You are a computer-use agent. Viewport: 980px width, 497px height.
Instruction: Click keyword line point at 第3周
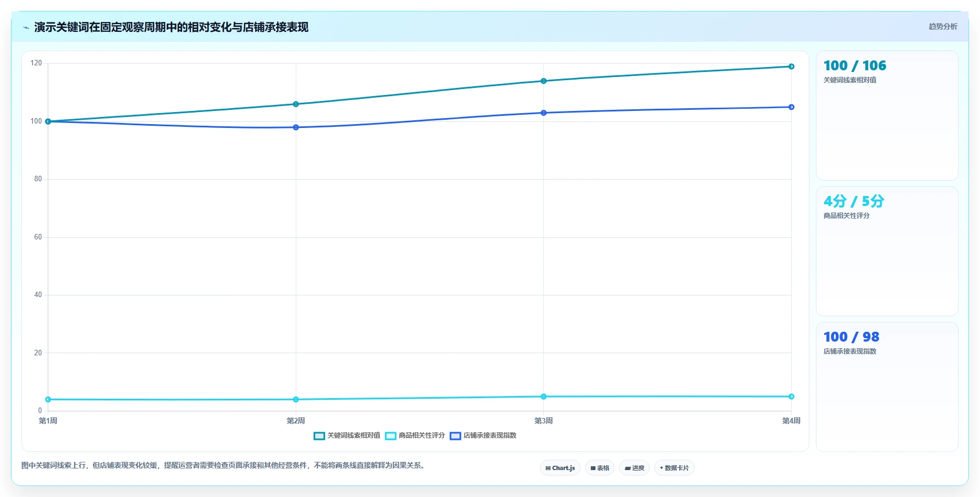[544, 81]
